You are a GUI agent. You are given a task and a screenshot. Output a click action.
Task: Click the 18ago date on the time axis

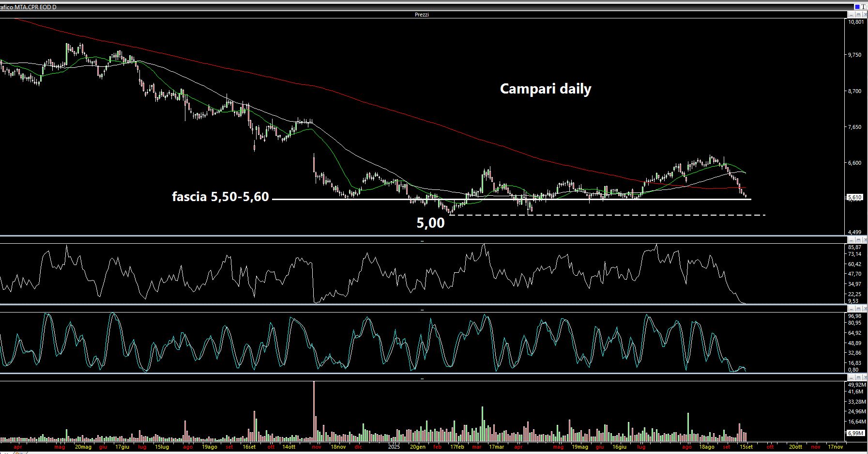pos(707,447)
